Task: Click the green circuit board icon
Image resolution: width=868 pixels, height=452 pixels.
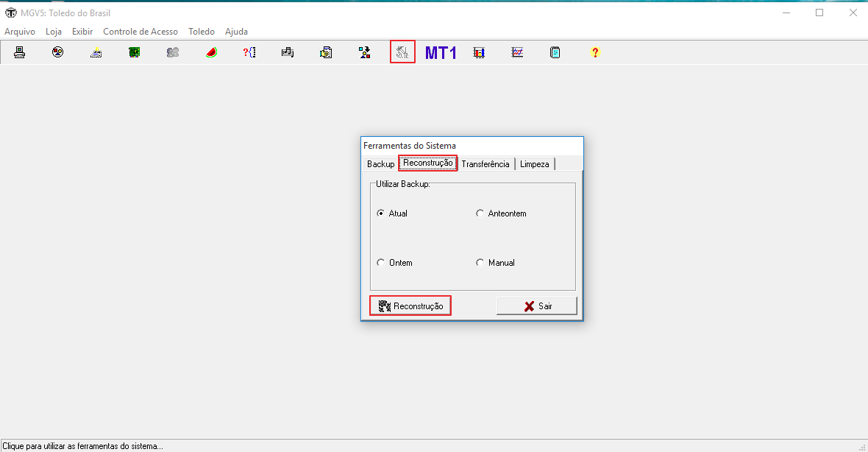Action: [x=135, y=52]
